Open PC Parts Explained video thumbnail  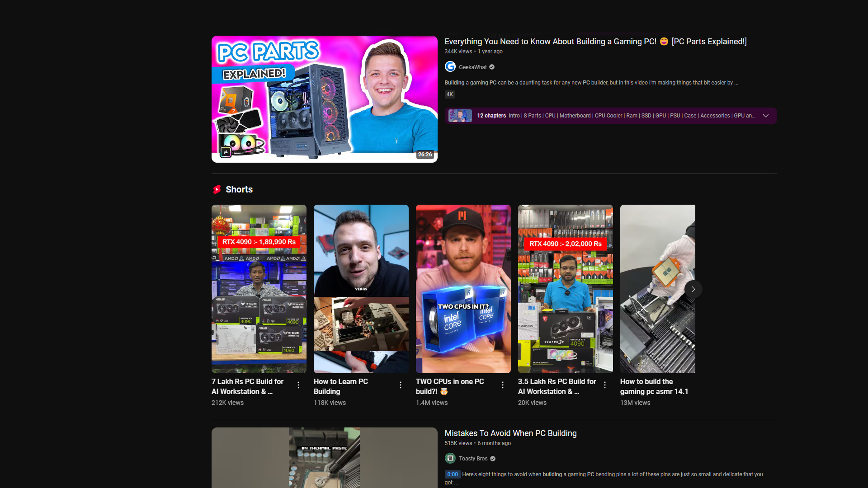(324, 99)
